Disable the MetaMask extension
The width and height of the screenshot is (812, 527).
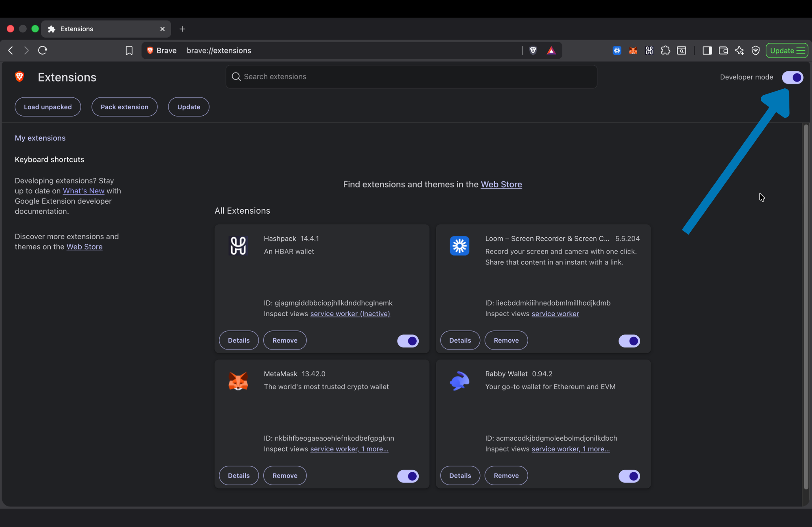coord(408,476)
